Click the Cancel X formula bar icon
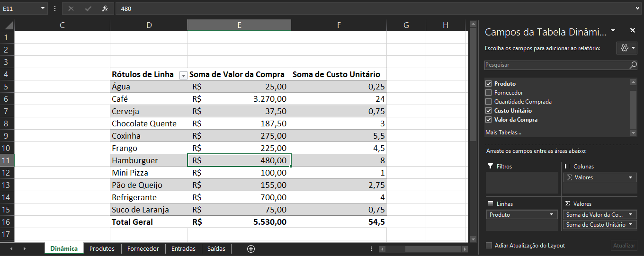644x256 pixels. (71, 9)
